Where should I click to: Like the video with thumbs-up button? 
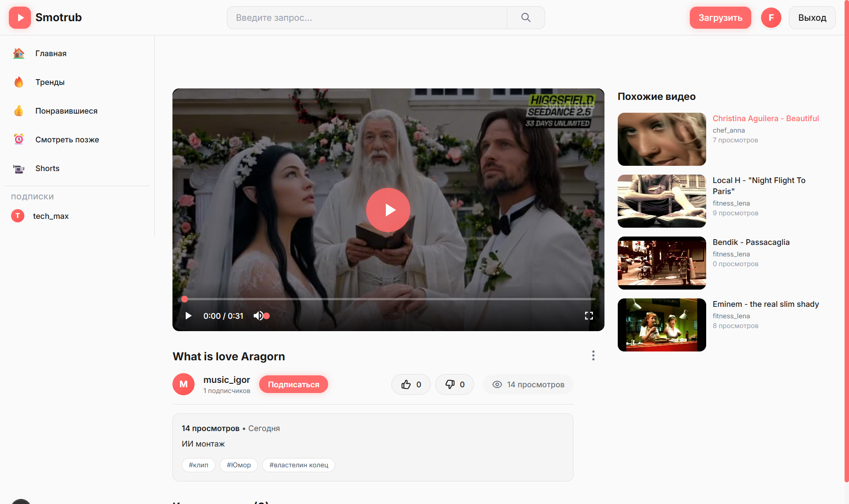tap(411, 385)
